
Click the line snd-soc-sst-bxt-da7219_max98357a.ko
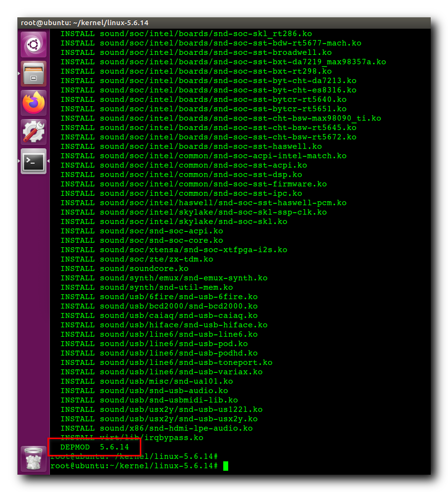[223, 62]
